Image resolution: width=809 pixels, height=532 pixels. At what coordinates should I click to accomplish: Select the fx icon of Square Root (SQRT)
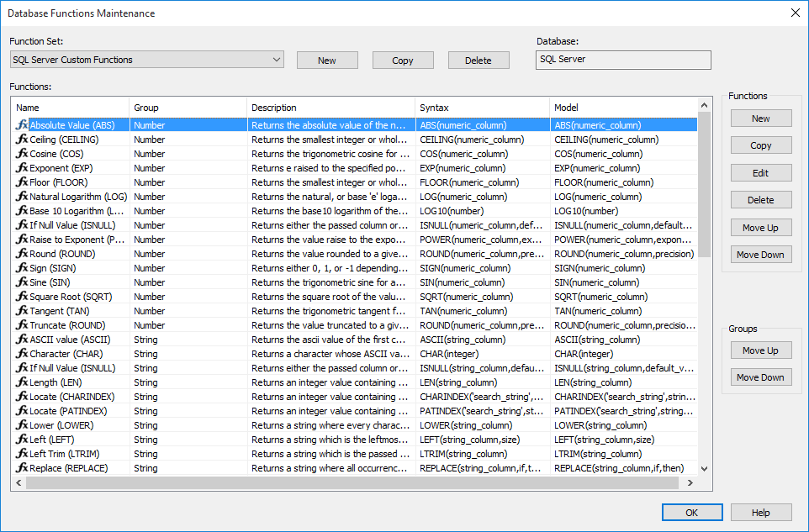[22, 297]
